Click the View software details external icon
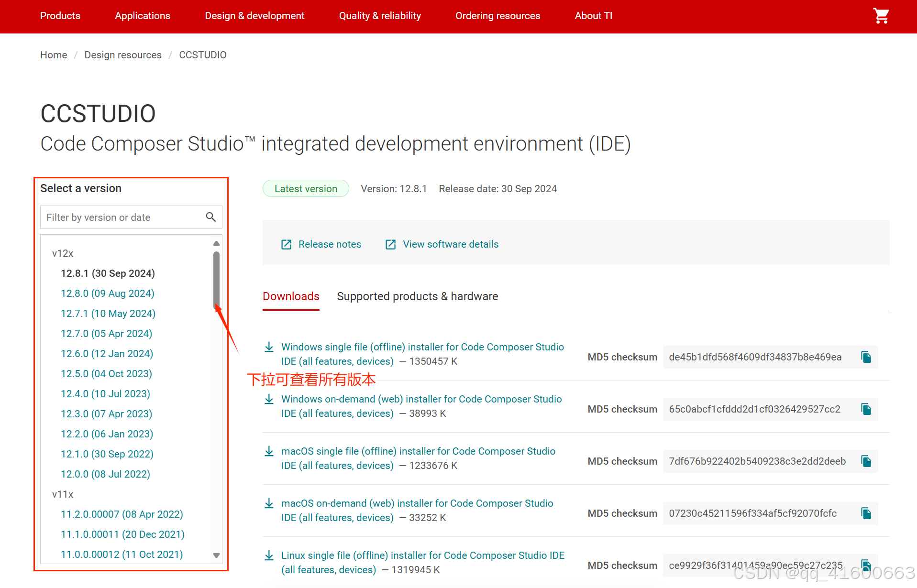917x588 pixels. click(390, 244)
